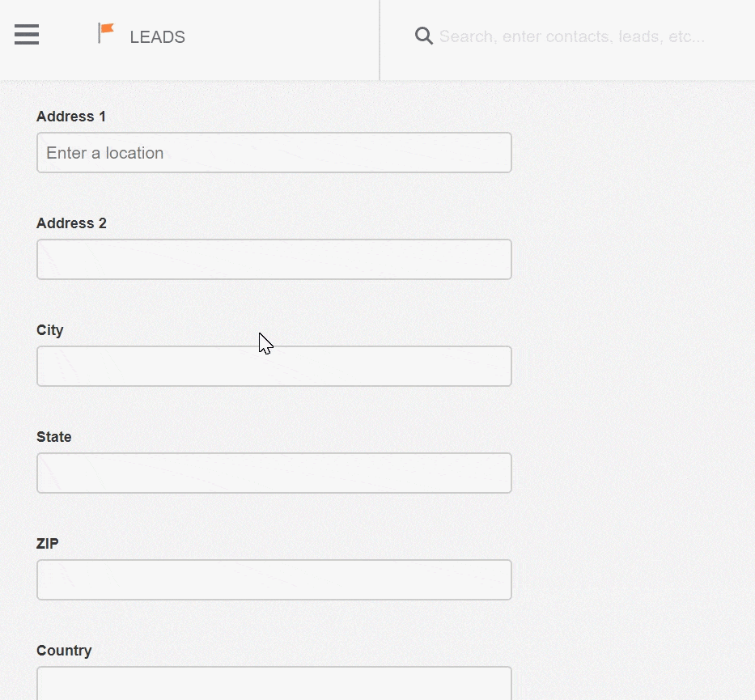Focus the City input box
This screenshot has height=700, width=755.
274,366
